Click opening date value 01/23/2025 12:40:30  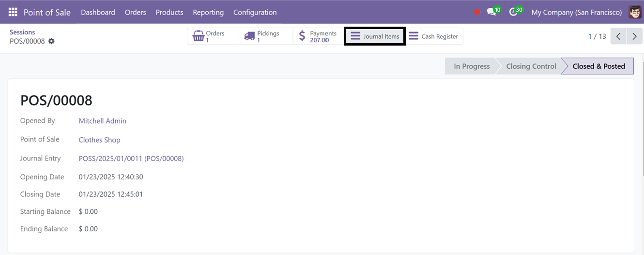(111, 177)
